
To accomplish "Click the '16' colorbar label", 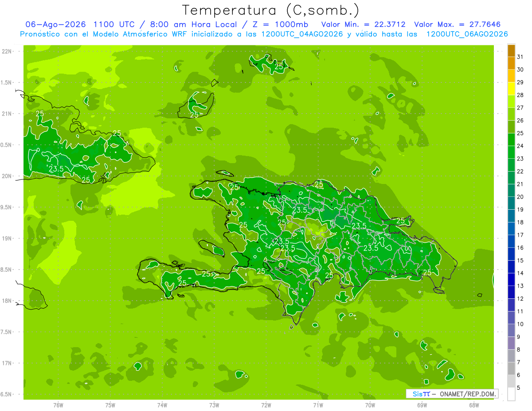I will coord(520,247).
